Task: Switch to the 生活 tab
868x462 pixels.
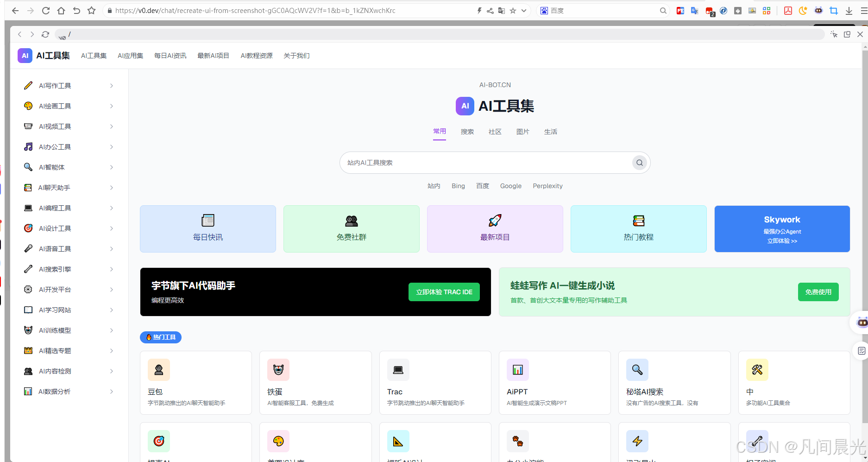Action: coord(551,132)
